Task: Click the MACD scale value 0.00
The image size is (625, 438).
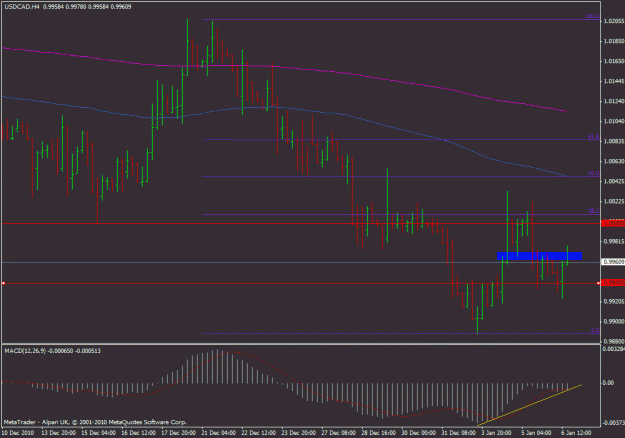Action: click(609, 383)
